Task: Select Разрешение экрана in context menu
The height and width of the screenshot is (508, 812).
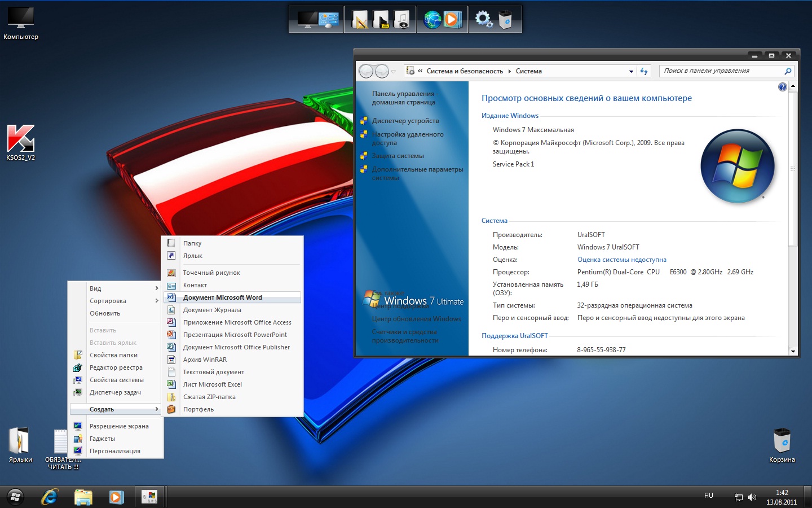Action: click(x=116, y=426)
